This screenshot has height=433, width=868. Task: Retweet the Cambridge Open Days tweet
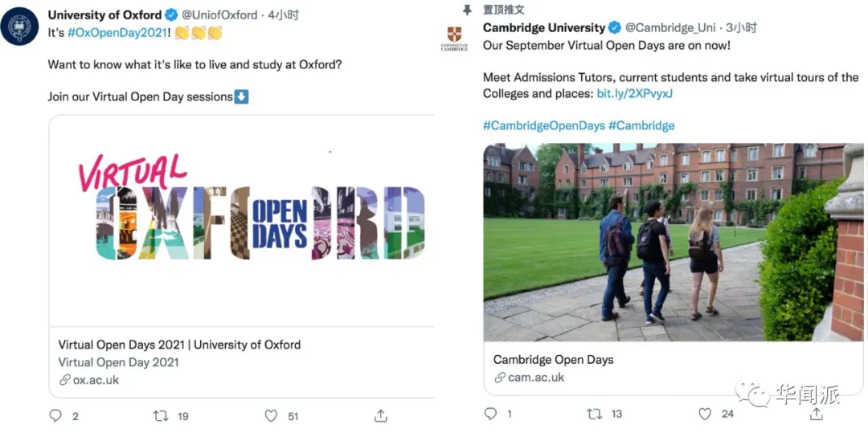point(595,414)
